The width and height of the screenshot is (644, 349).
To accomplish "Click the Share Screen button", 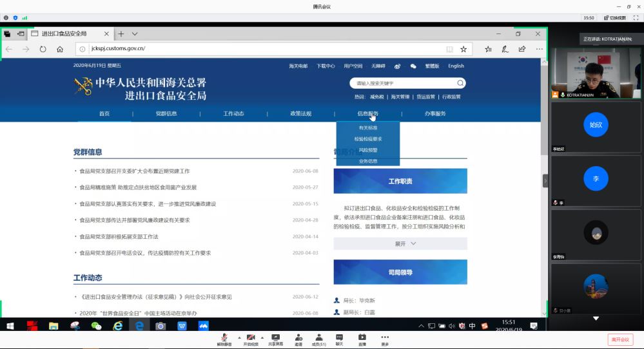I will 275,339.
